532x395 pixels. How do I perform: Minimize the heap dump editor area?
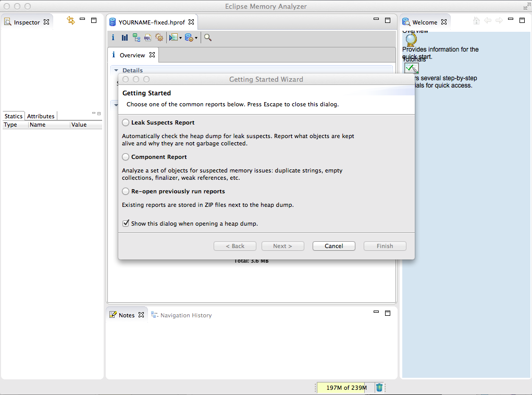376,19
